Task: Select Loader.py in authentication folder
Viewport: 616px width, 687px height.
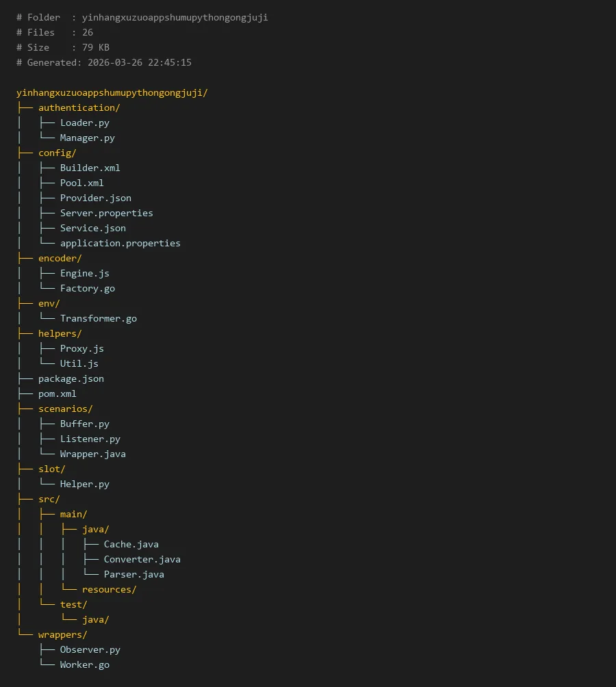Action: (x=84, y=122)
